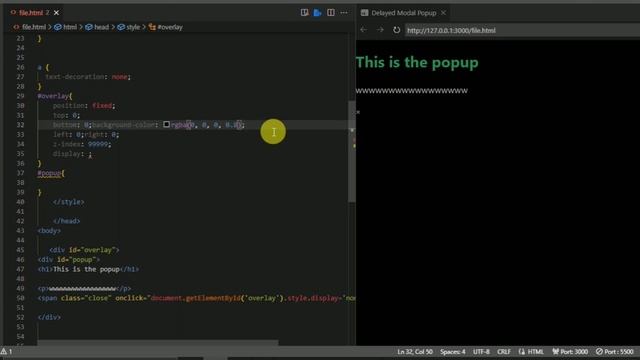
Task: Close the Delayed Modal Popup tab
Action: tap(443, 13)
